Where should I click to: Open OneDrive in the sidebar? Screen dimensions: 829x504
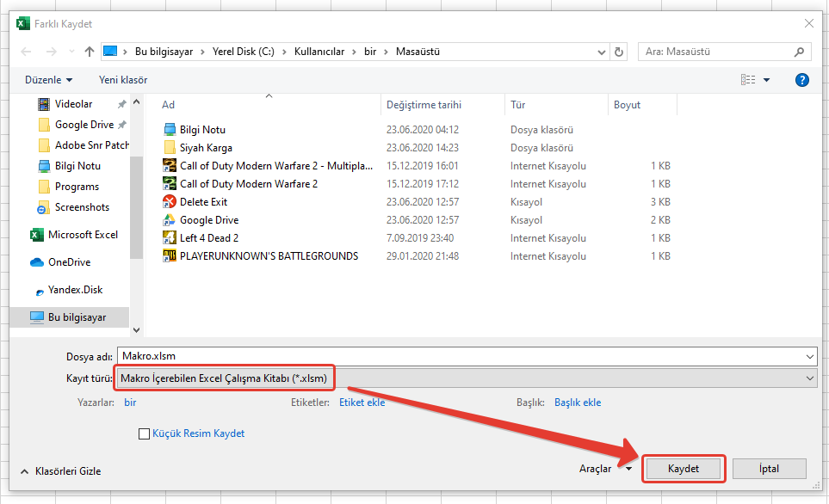68,262
